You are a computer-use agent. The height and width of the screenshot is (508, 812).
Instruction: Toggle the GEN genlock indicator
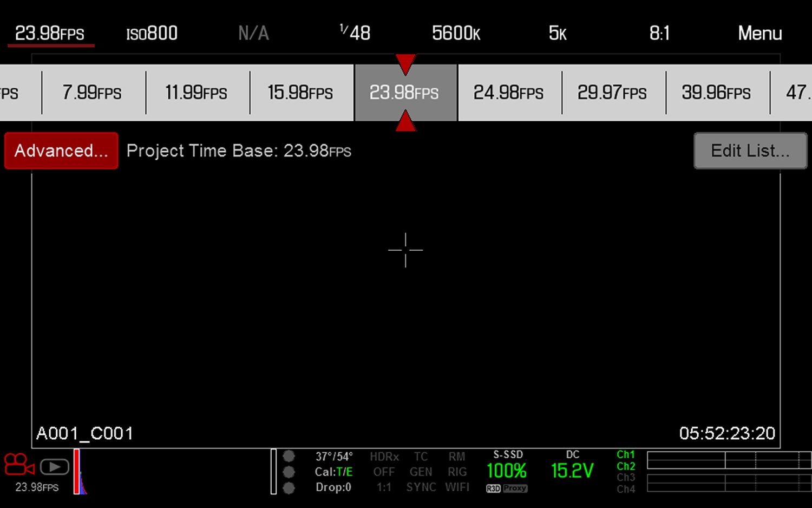coord(421,472)
